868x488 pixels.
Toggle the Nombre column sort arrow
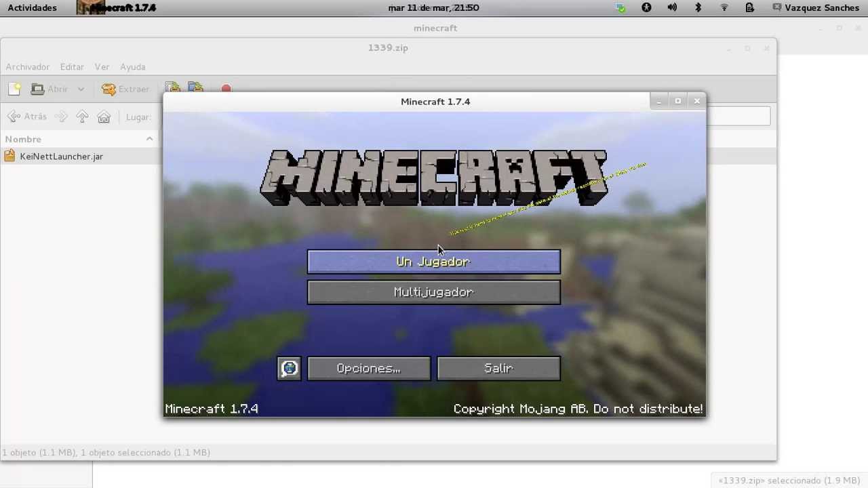(x=149, y=139)
